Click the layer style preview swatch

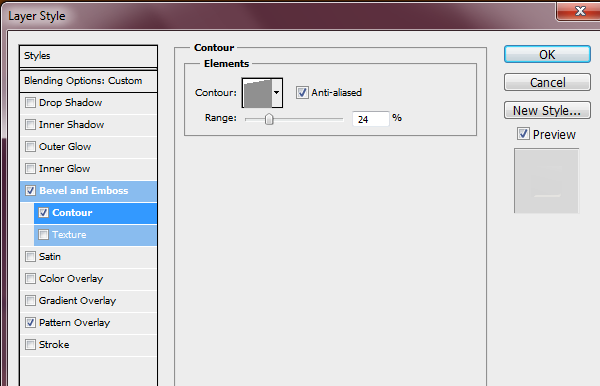(546, 181)
